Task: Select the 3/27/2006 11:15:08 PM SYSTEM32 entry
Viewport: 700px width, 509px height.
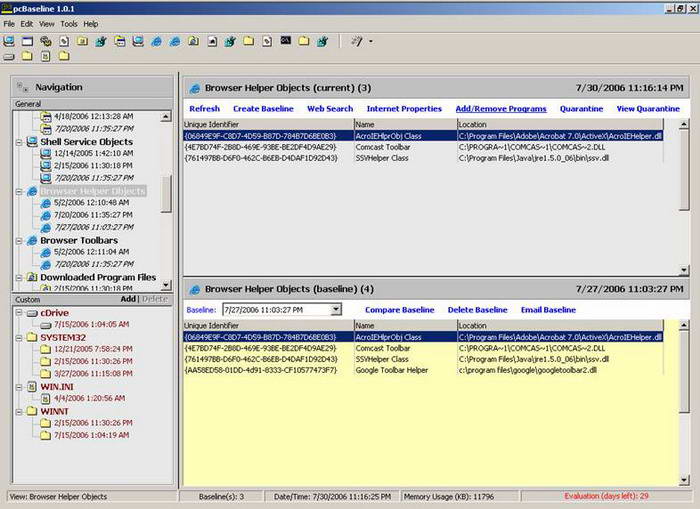Action: tap(93, 373)
